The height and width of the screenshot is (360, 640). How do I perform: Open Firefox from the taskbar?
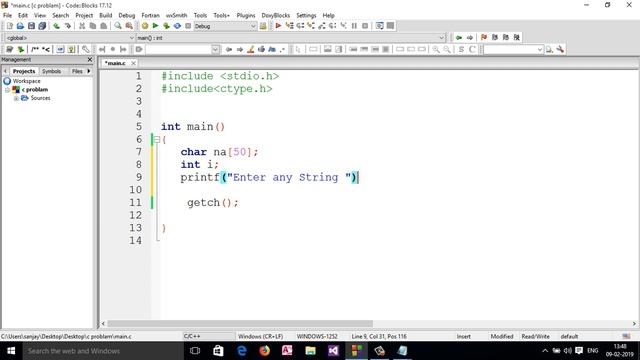(264, 351)
